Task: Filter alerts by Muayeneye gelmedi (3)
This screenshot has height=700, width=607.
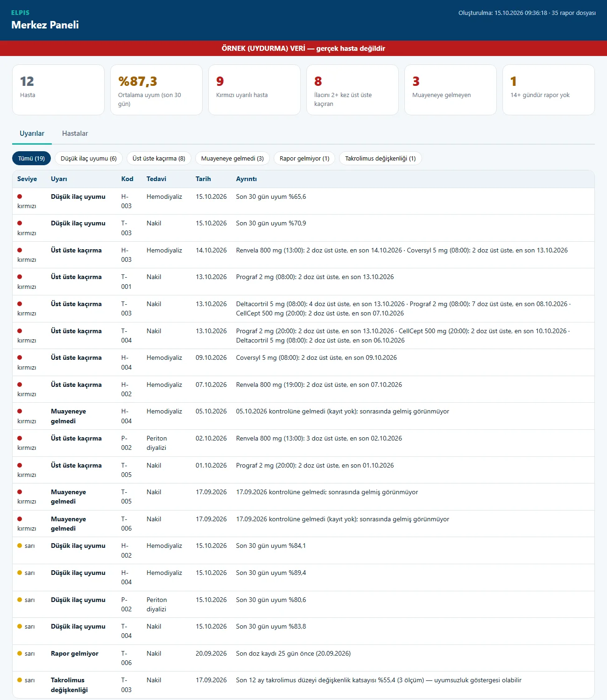Action: [233, 159]
